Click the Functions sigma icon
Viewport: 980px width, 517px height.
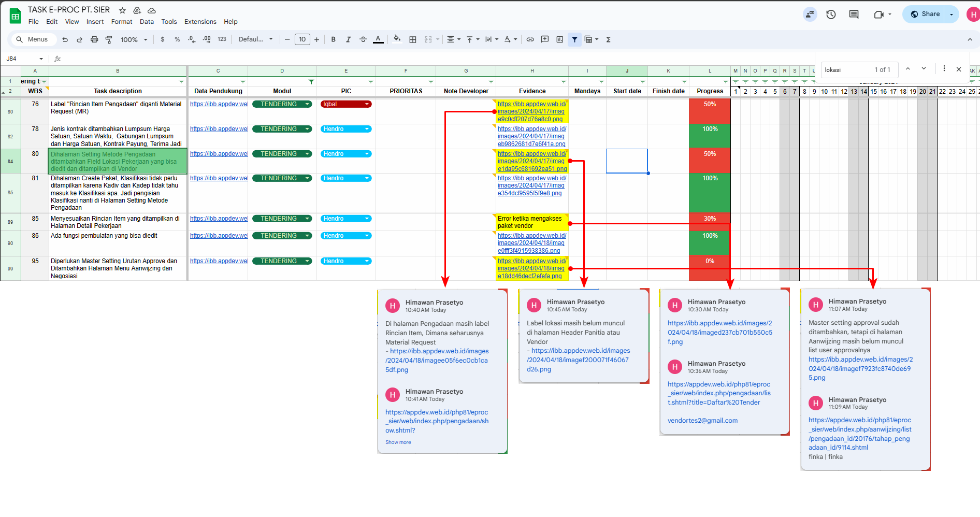point(608,39)
